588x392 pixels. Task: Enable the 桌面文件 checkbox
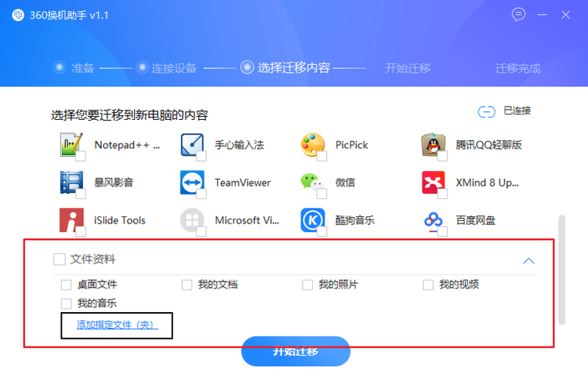(67, 285)
